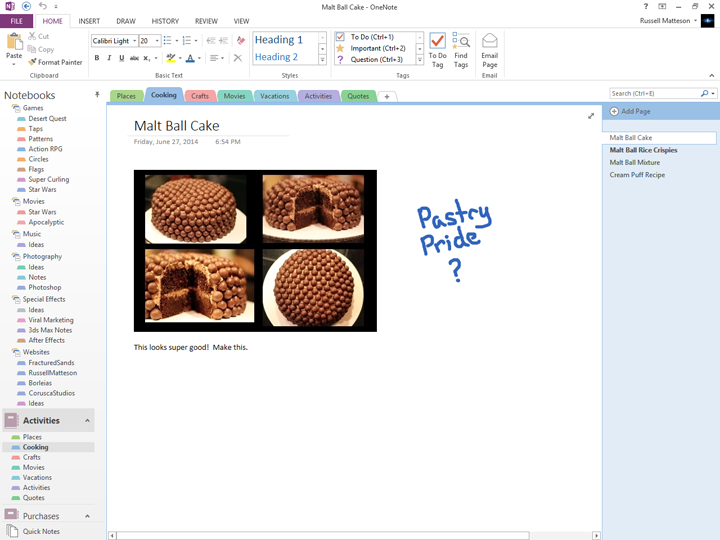Check the To Do (Ctrl+1) tag checkbox
This screenshot has height=540, width=720.
[340, 37]
